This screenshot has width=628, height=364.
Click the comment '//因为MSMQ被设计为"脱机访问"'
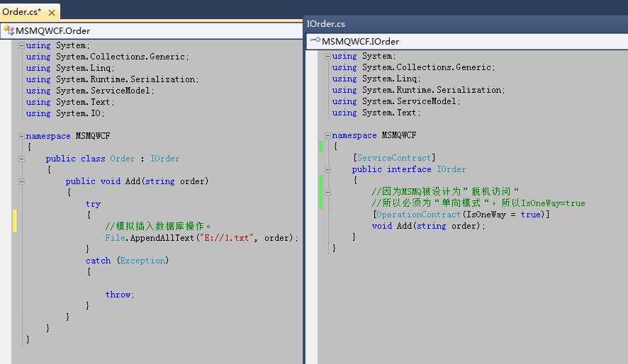coord(445,192)
